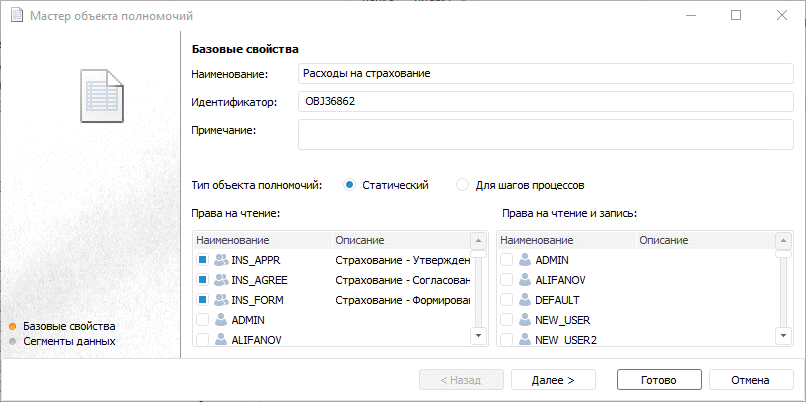Image resolution: width=806 pixels, height=402 pixels.
Task: Click ALIFANOV user icon in read-write list
Action: [x=525, y=280]
